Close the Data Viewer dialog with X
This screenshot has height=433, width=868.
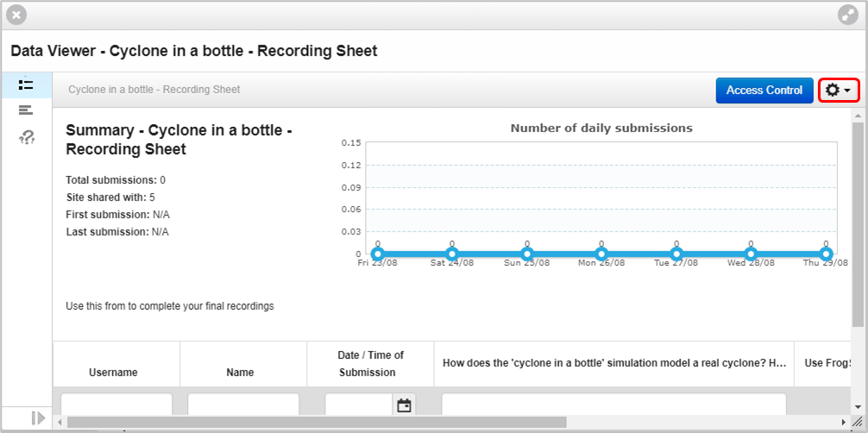pos(16,16)
